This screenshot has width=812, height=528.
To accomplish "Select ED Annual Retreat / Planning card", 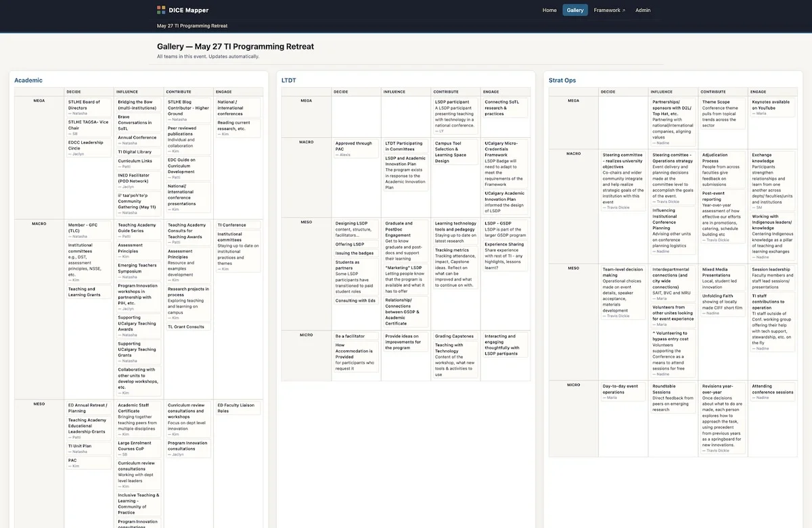I will (x=89, y=408).
